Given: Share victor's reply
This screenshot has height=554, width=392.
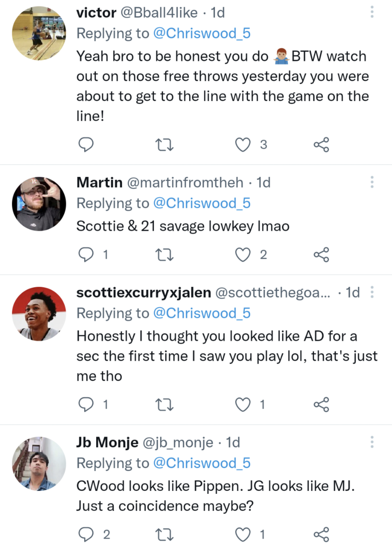Looking at the screenshot, I should (x=321, y=145).
